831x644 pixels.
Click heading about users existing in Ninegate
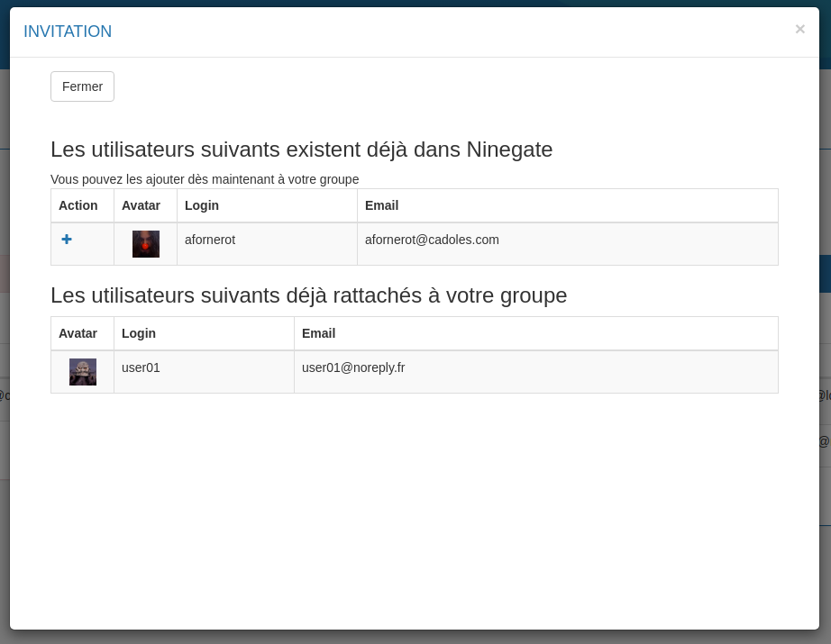click(301, 150)
